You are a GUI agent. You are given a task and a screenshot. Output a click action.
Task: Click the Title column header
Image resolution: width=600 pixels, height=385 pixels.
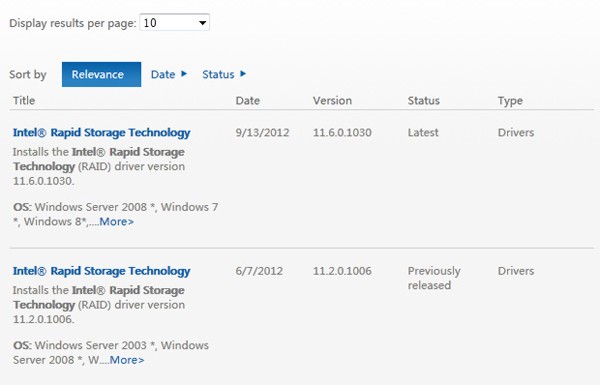coord(24,101)
